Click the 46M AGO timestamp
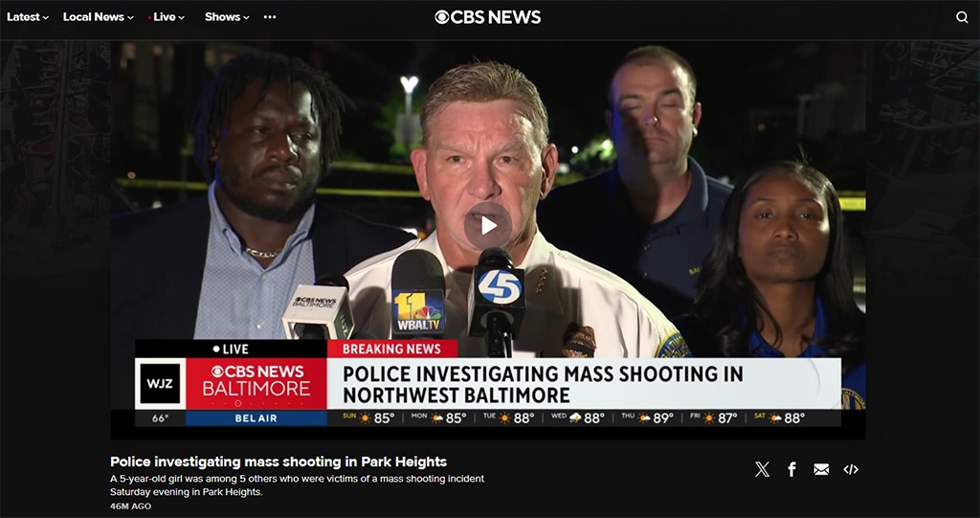980x518 pixels. tap(130, 506)
